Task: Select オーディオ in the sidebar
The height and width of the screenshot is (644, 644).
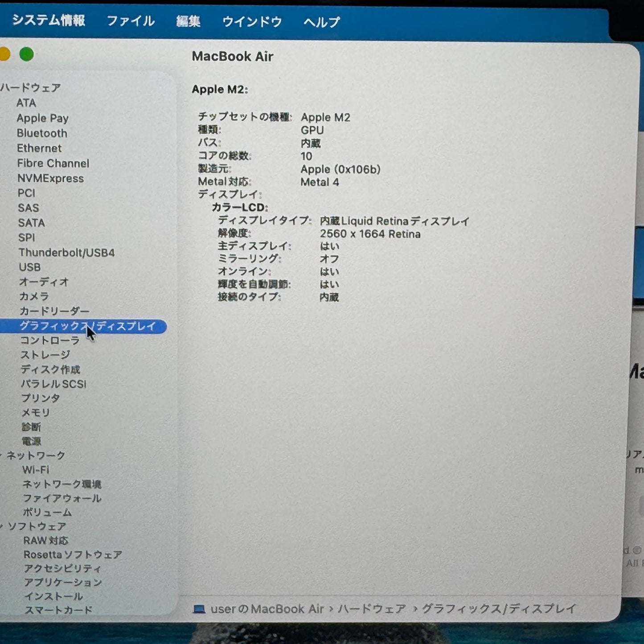Action: coord(44,282)
